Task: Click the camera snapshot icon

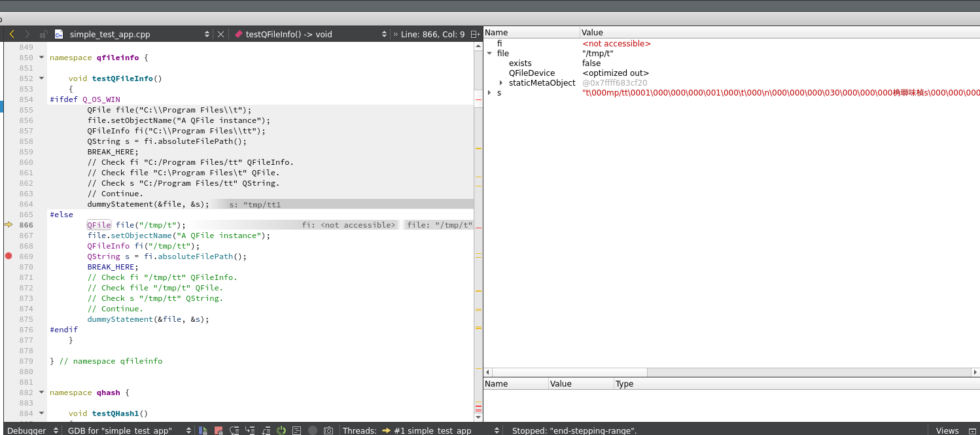Action: pos(328,430)
